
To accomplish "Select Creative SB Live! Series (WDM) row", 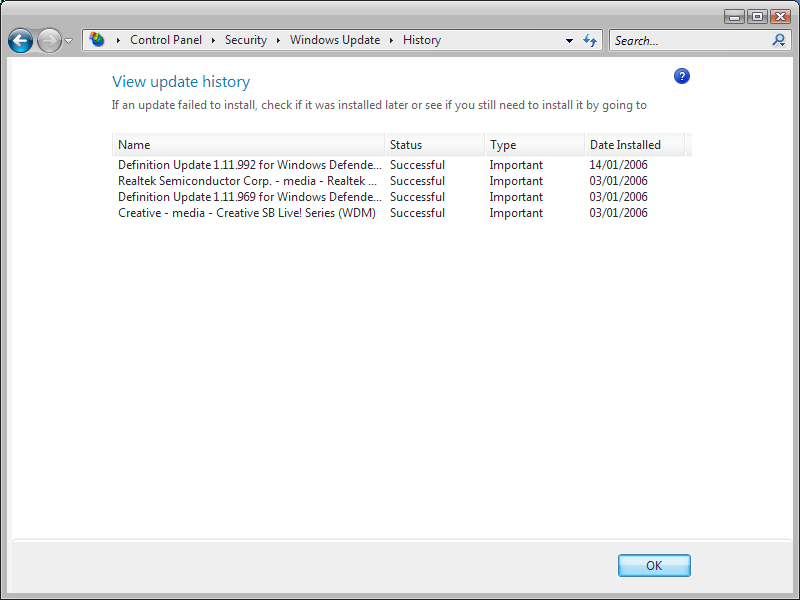I will click(399, 213).
